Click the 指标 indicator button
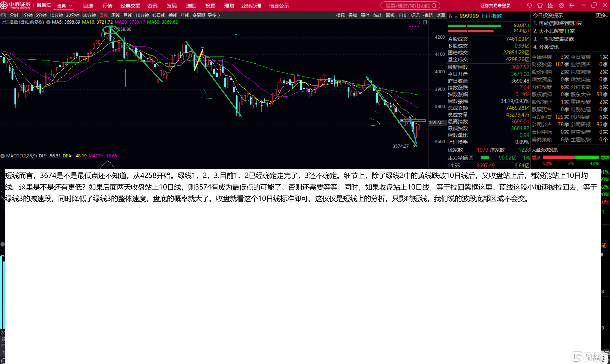 (x=340, y=15)
